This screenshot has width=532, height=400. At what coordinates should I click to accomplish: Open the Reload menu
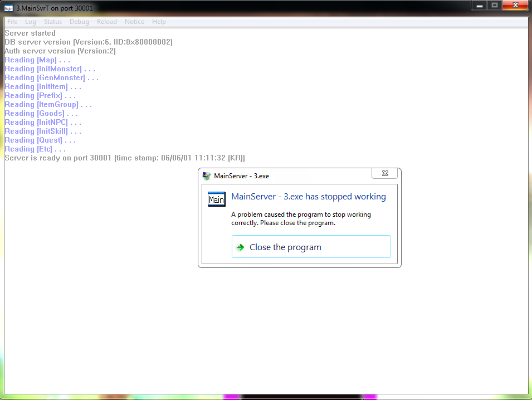(107, 22)
